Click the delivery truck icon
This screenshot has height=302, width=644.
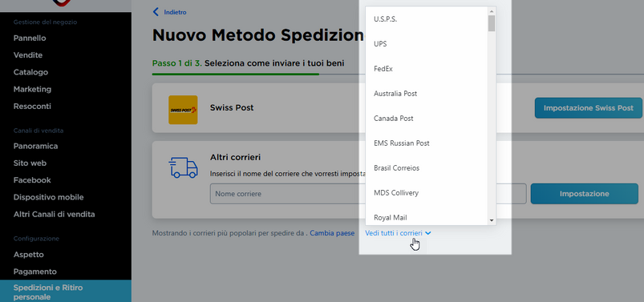point(183,167)
